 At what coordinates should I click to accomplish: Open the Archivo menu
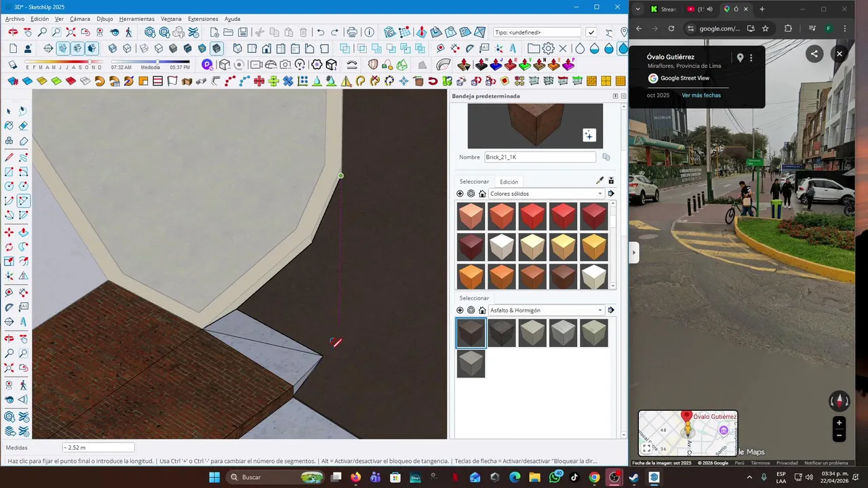coord(14,19)
